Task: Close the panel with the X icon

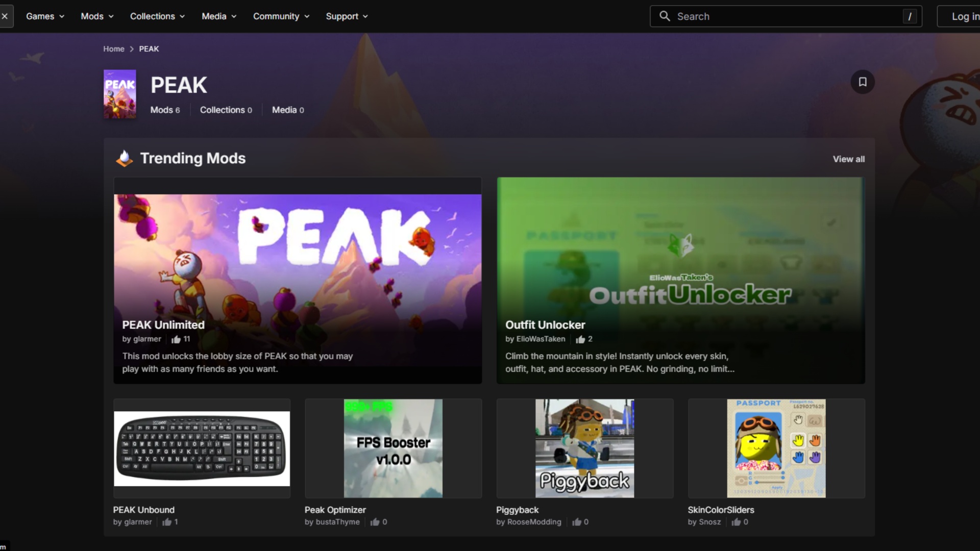Action: [5, 16]
